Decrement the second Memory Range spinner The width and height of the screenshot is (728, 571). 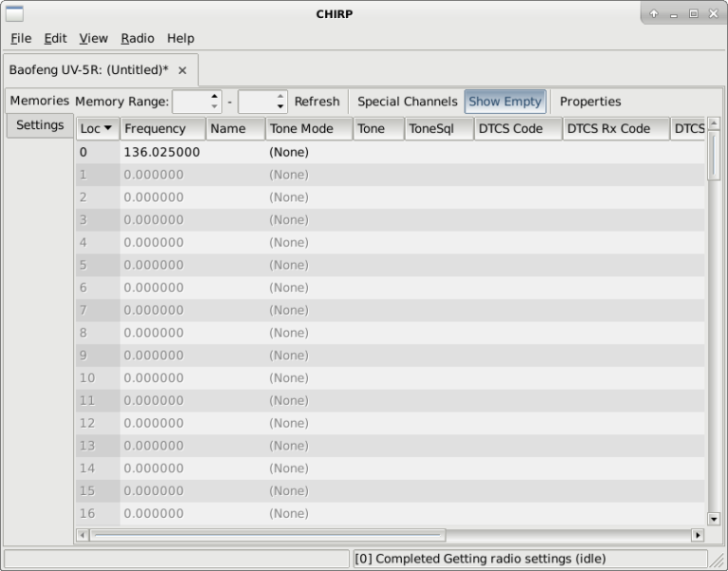tap(281, 107)
